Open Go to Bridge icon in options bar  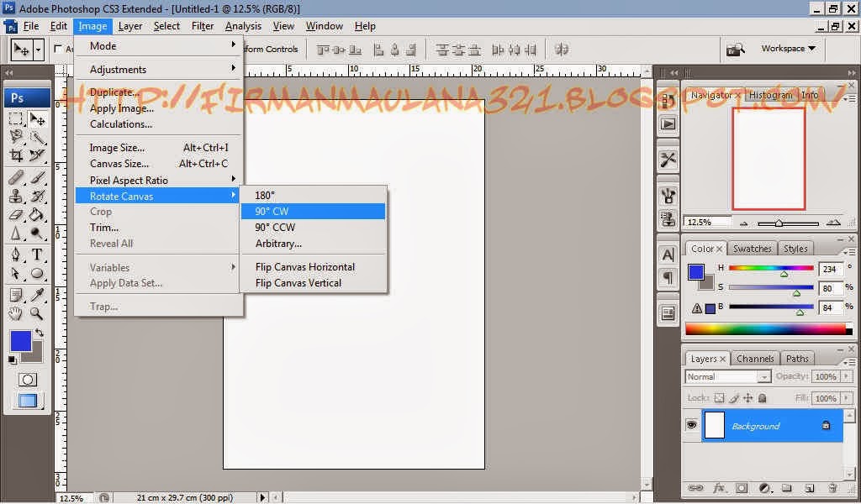click(x=735, y=50)
